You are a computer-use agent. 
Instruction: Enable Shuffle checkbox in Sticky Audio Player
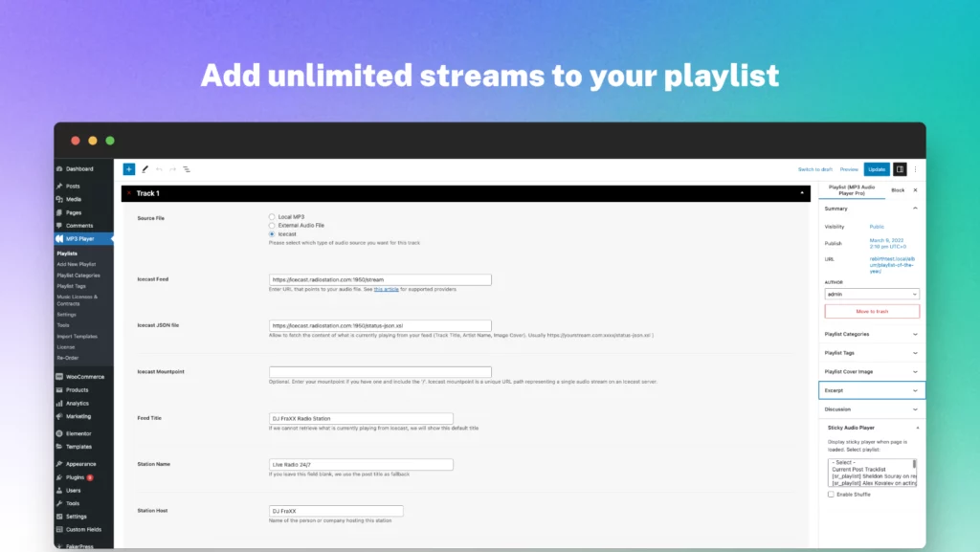coord(831,494)
